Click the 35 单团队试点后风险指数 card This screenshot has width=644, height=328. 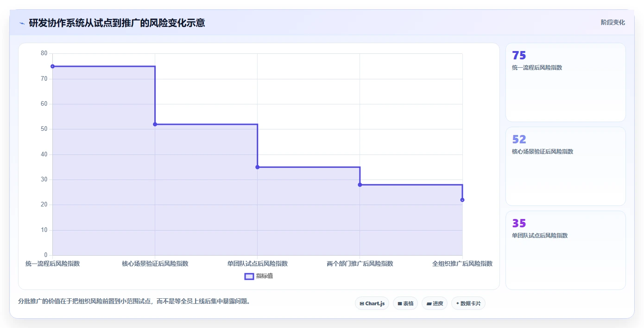click(566, 251)
